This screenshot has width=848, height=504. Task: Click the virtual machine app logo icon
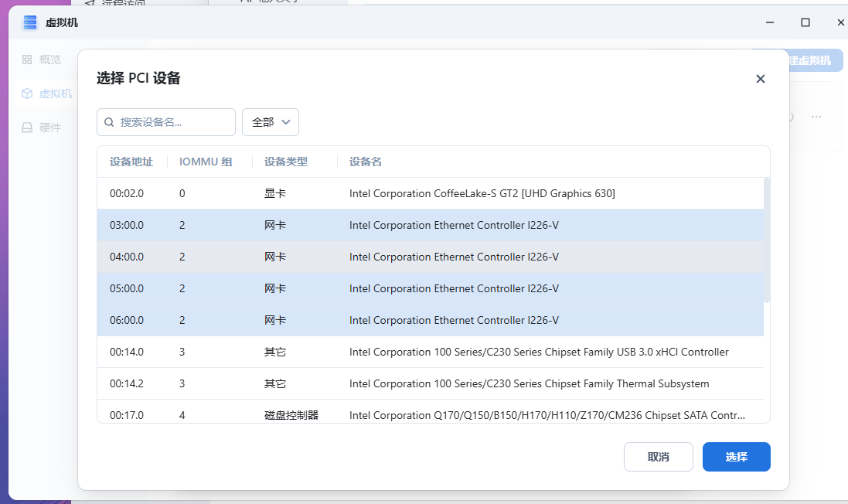click(x=29, y=22)
